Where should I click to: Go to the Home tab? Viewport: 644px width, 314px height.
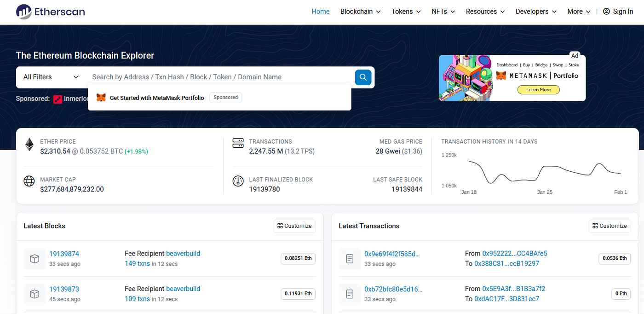click(x=321, y=12)
